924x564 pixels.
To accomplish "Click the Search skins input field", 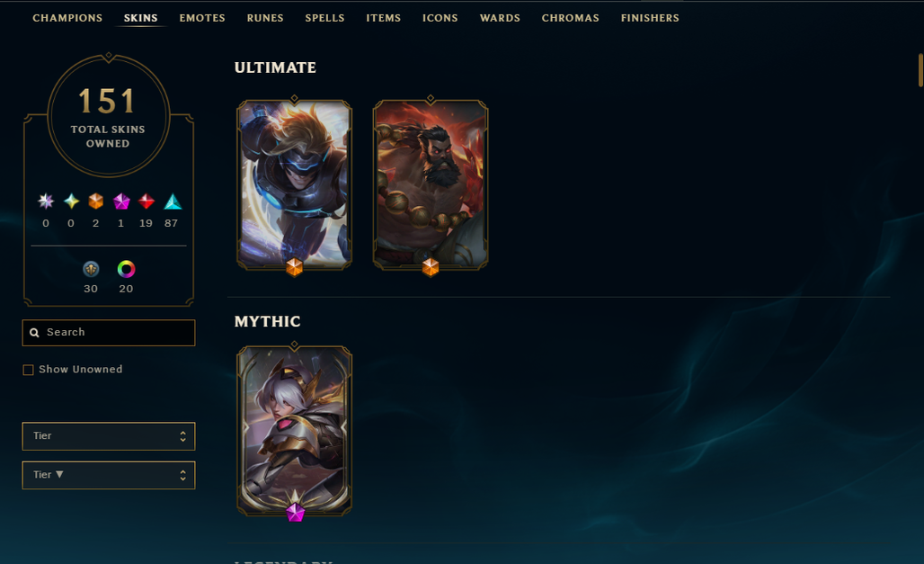I will 109,333.
